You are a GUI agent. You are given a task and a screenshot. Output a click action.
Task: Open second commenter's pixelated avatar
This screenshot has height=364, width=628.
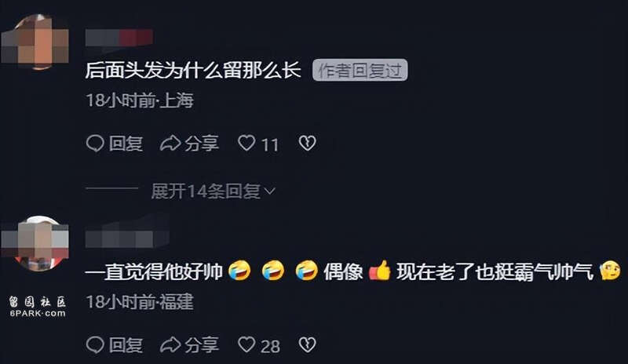point(35,243)
